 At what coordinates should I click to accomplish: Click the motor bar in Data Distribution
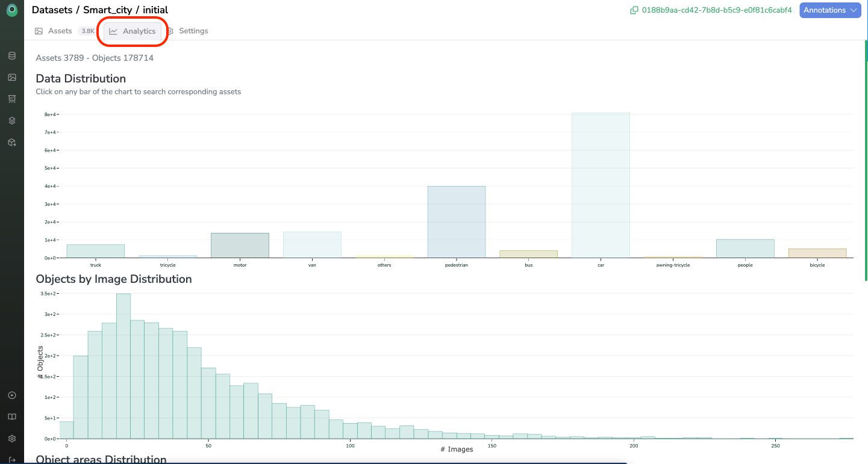[240, 246]
